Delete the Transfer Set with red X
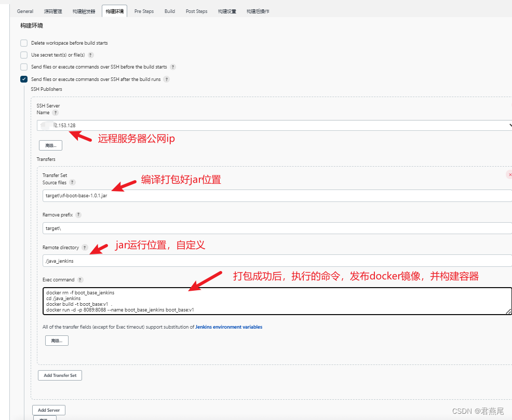Image resolution: width=512 pixels, height=420 pixels. click(x=509, y=174)
